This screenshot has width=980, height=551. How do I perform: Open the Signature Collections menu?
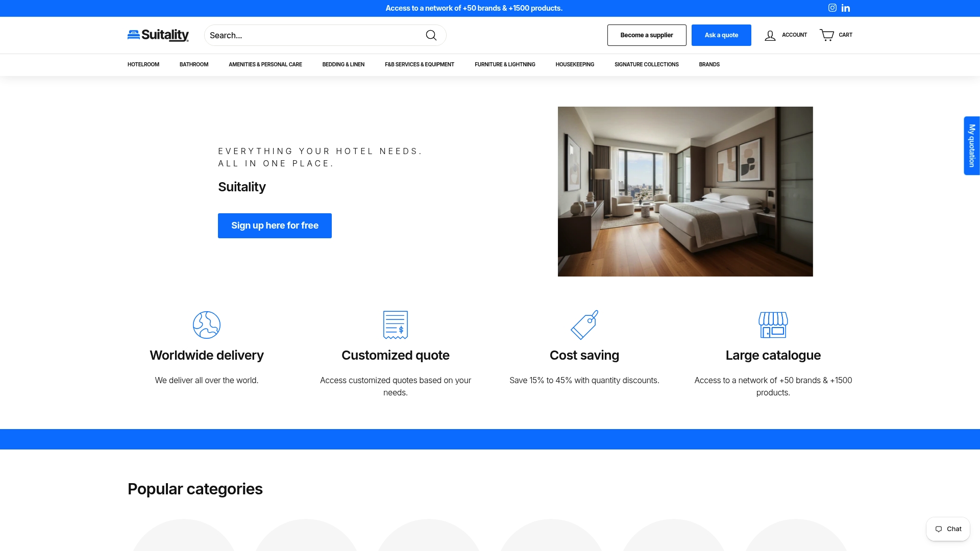click(x=647, y=65)
